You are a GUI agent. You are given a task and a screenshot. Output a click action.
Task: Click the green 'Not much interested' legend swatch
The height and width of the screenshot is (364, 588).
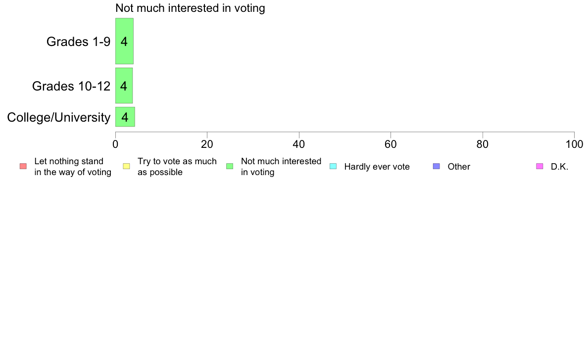[x=230, y=167]
